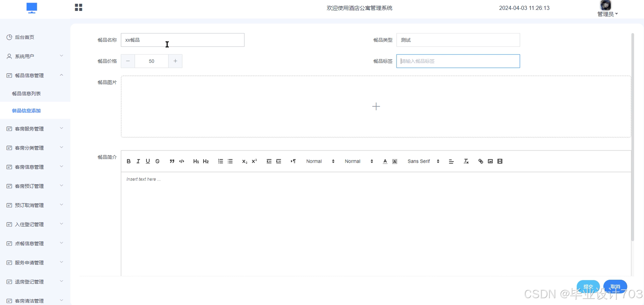Image resolution: width=644 pixels, height=305 pixels.
Task: Create a bulleted list
Action: (x=230, y=161)
